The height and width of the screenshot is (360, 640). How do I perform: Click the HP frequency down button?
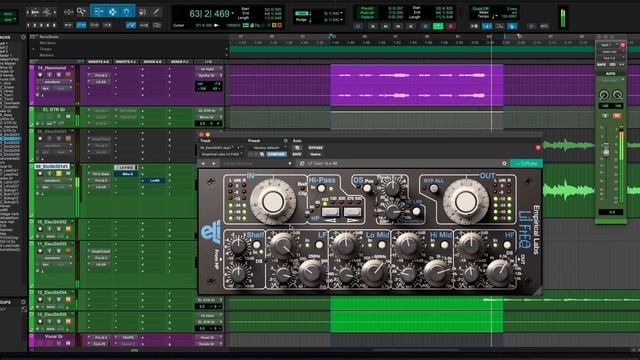pos(330,212)
